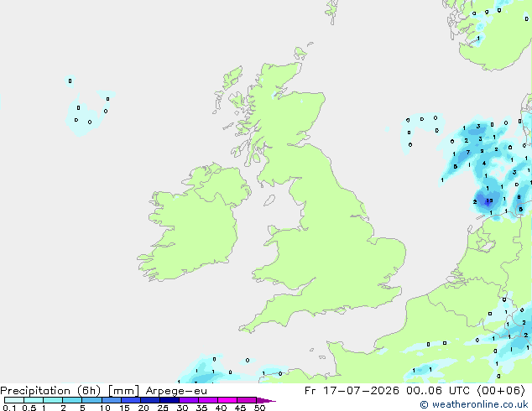This screenshot has width=532, height=411.
Task: Choose the 15–20 mm blue legend swatch
Action: click(131, 400)
